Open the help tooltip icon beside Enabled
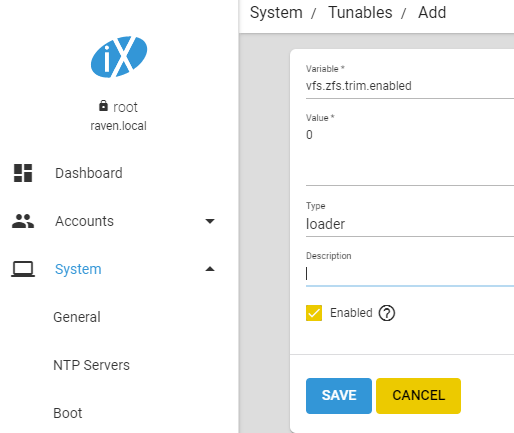The width and height of the screenshot is (514, 433). [x=387, y=313]
